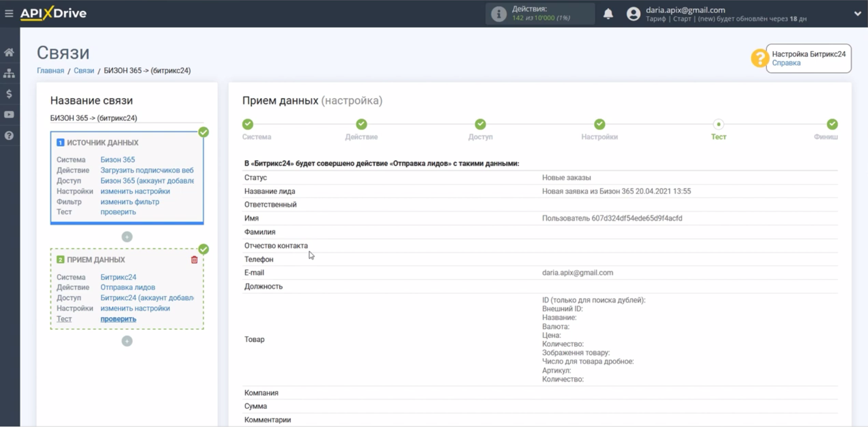Open the notifications bell
This screenshot has width=868, height=427.
click(608, 14)
